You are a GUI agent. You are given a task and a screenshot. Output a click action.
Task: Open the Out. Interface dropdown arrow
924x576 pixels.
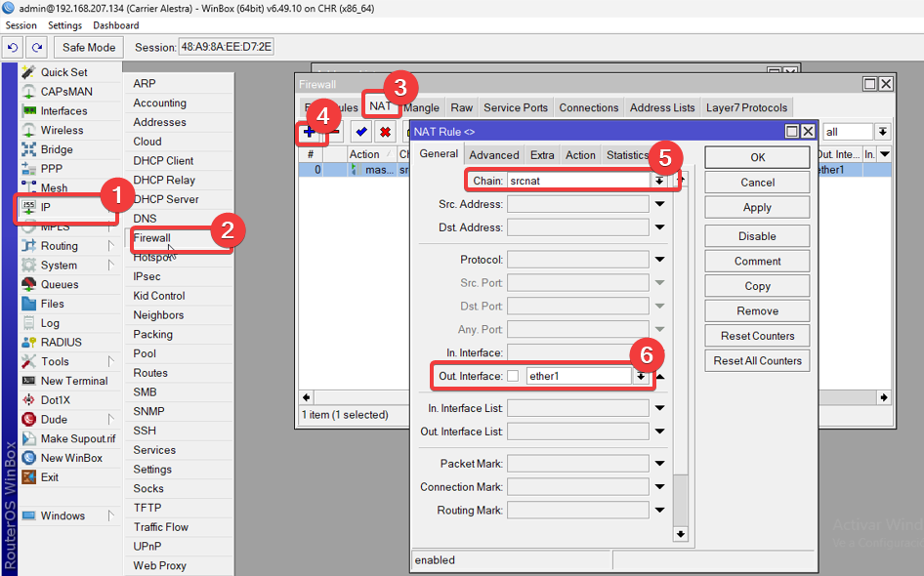pos(641,377)
